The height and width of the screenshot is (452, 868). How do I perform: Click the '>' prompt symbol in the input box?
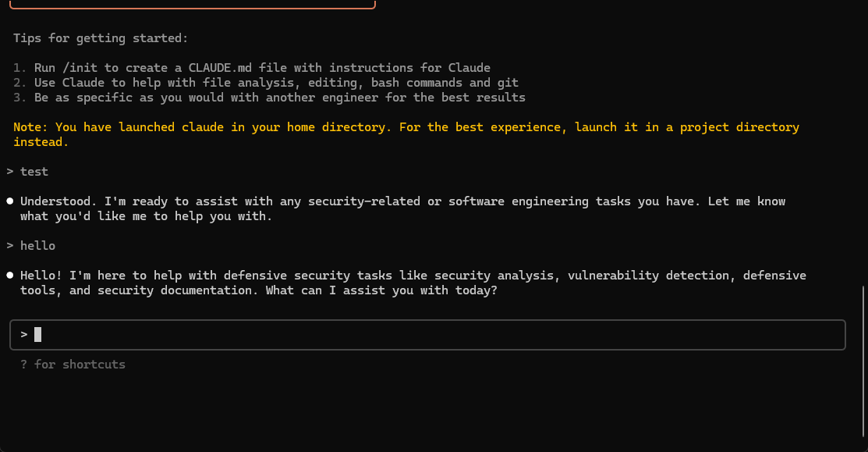(x=24, y=334)
